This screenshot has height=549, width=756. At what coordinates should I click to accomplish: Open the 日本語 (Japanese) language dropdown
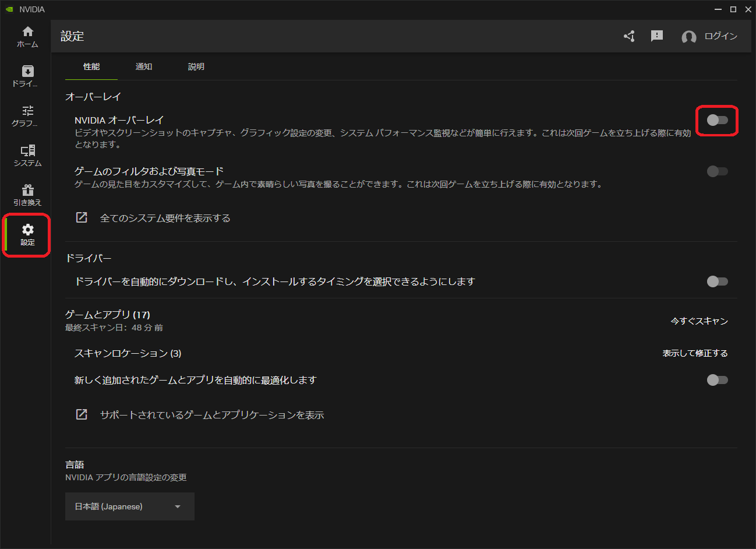tap(129, 506)
